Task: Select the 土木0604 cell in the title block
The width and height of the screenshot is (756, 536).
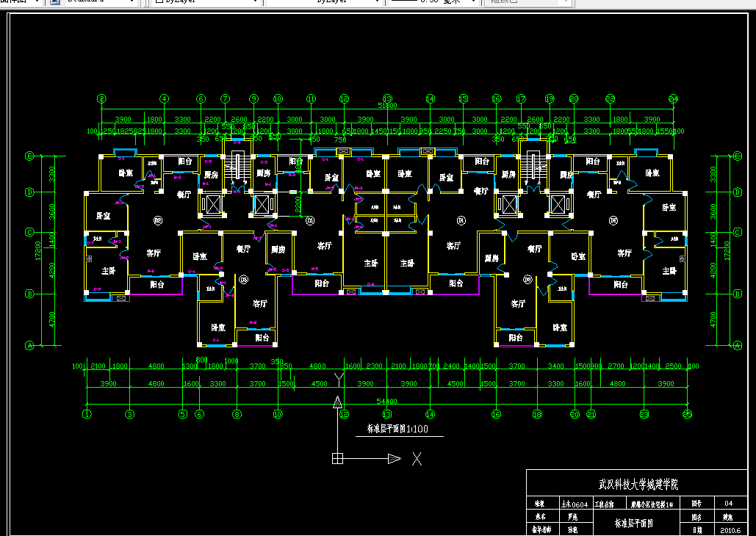Action: pyautogui.click(x=575, y=504)
